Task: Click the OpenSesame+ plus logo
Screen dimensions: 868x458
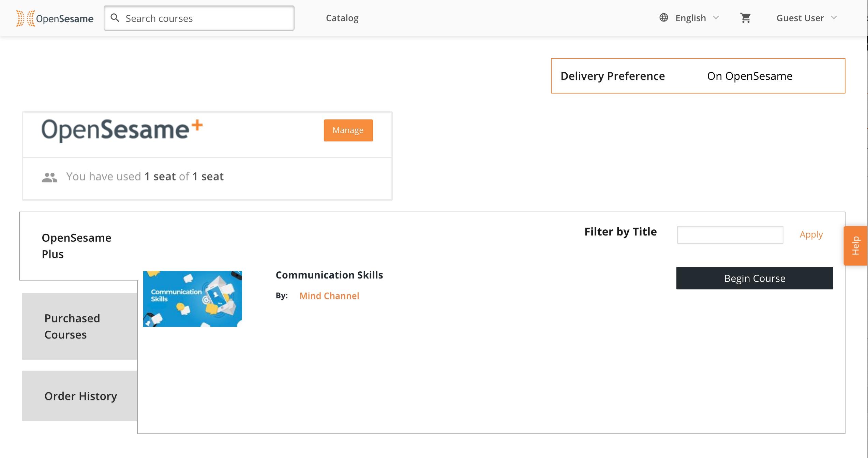Action: click(122, 130)
